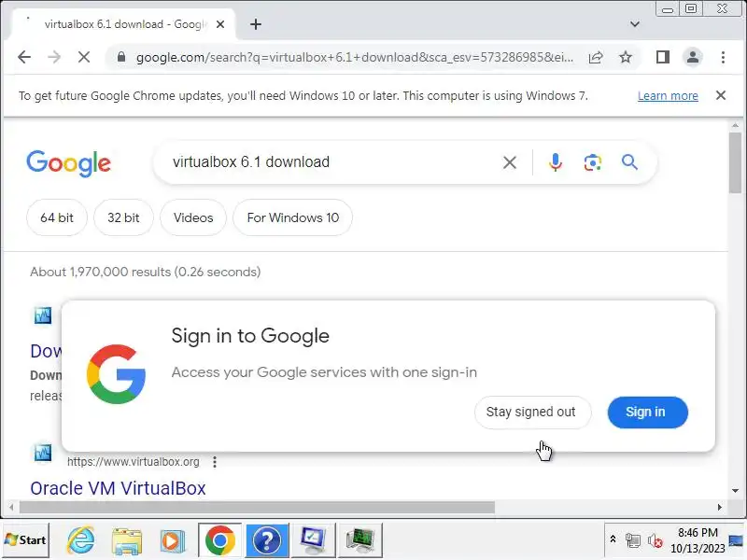Bookmark this page with the star icon

(625, 58)
